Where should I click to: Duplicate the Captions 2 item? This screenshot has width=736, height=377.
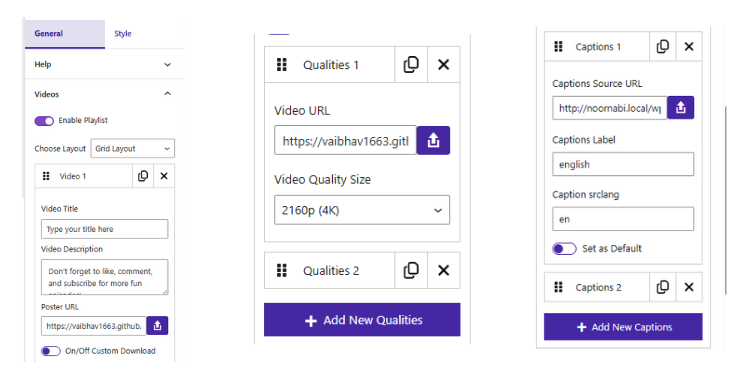(x=662, y=287)
